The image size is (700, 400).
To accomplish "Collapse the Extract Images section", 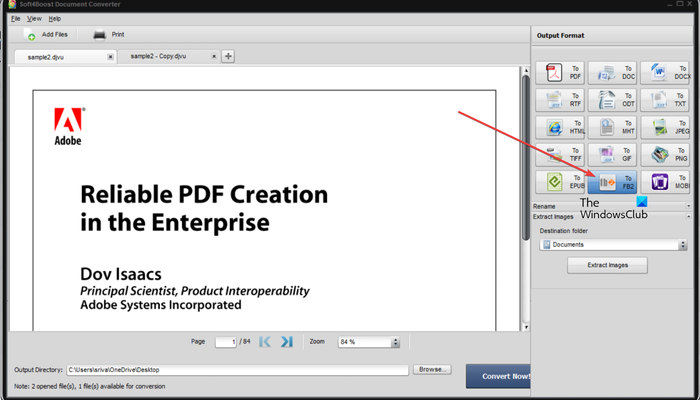I will [688, 217].
